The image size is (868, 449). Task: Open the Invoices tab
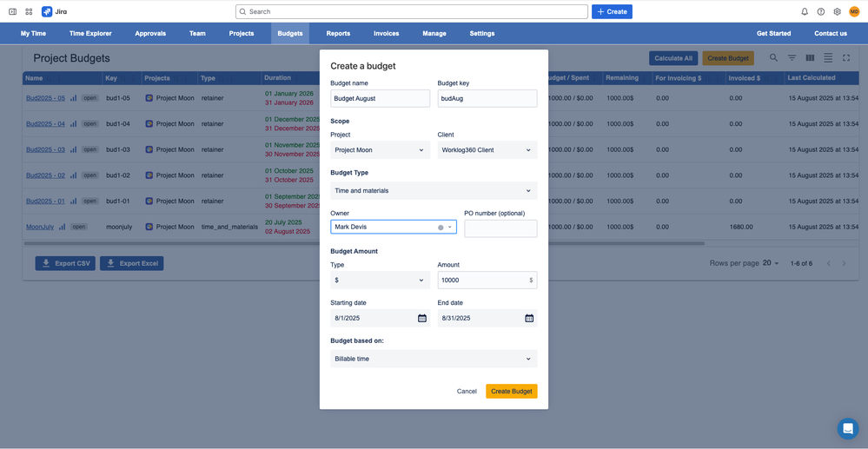387,33
